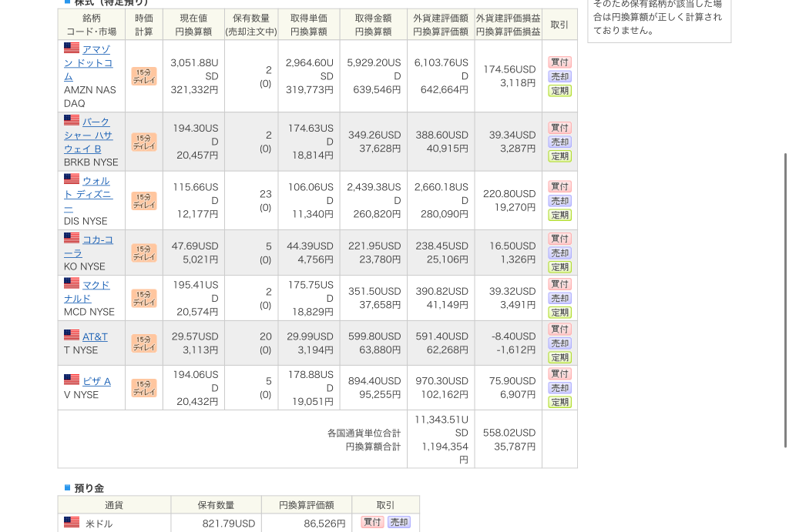Click the 821.79USD deposit amount
789x532 pixels.
(228, 524)
